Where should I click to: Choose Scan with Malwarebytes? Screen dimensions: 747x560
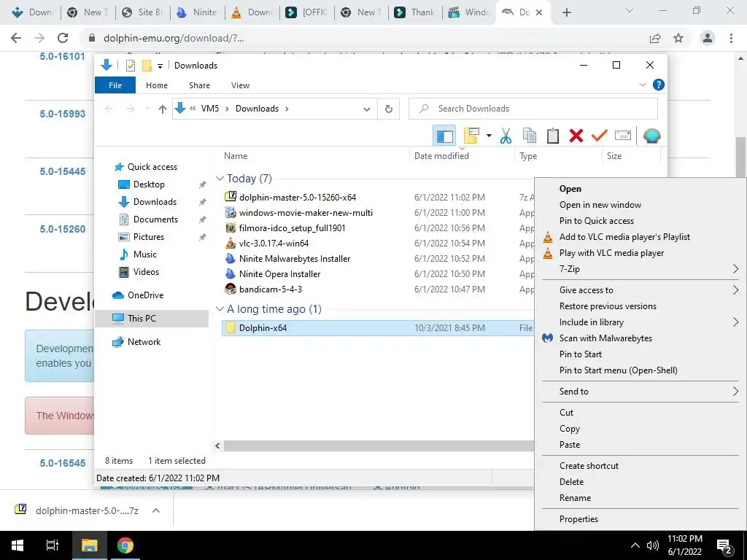pos(640,338)
